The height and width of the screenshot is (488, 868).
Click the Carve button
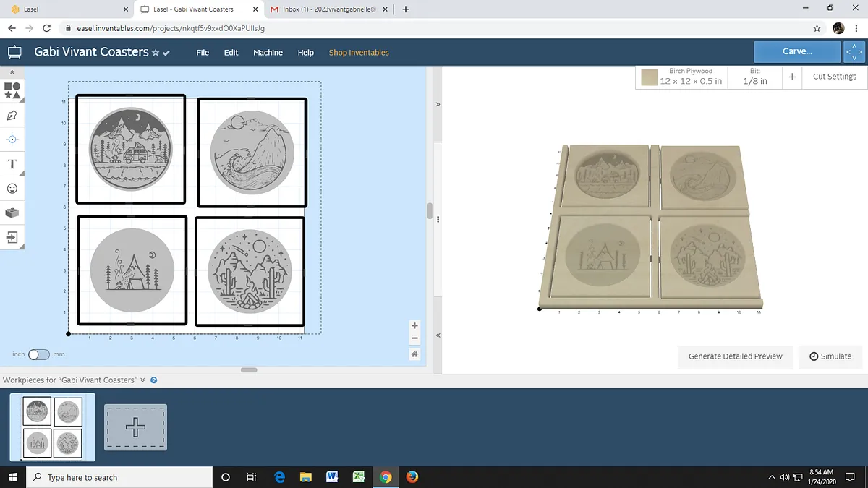(796, 52)
